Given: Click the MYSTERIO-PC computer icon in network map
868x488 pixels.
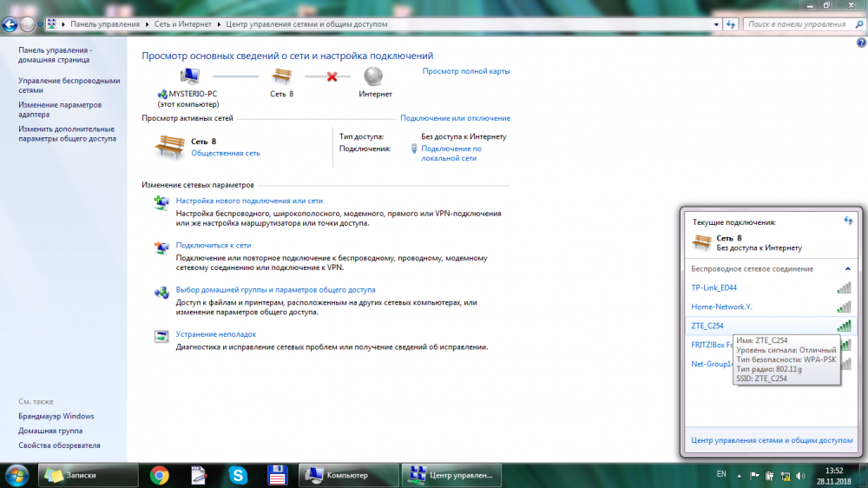Looking at the screenshot, I should click(x=189, y=76).
